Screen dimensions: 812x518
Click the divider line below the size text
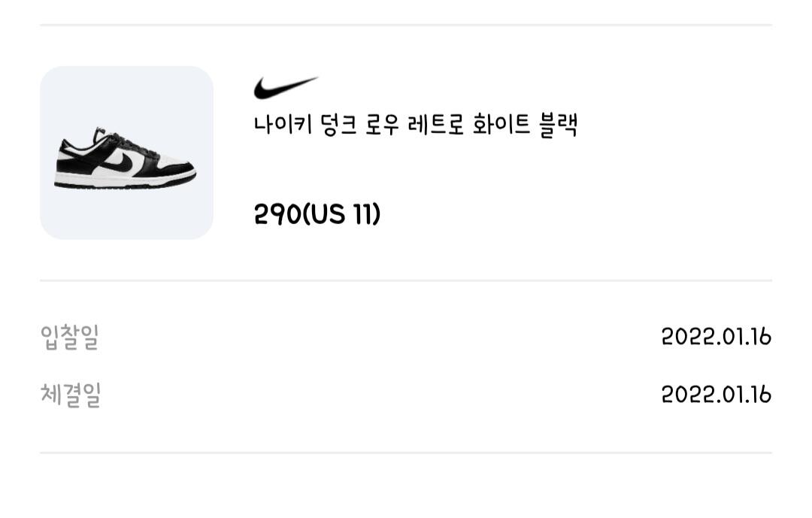click(406, 280)
